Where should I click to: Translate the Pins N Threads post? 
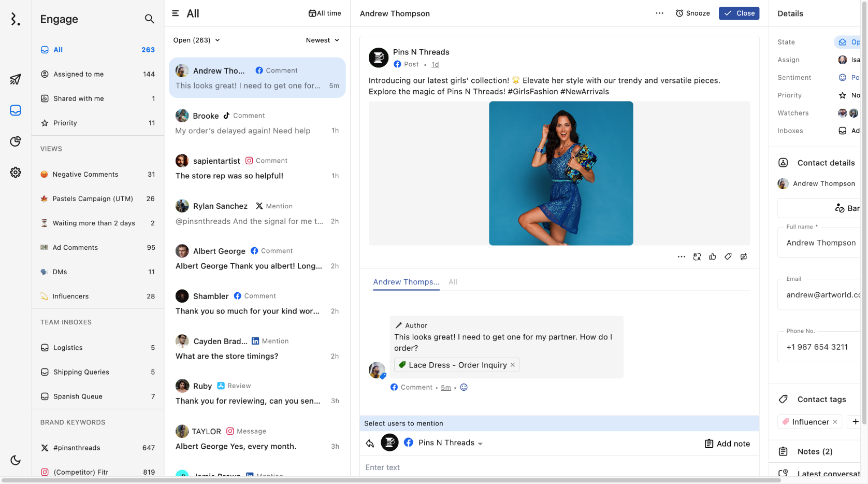pos(697,257)
